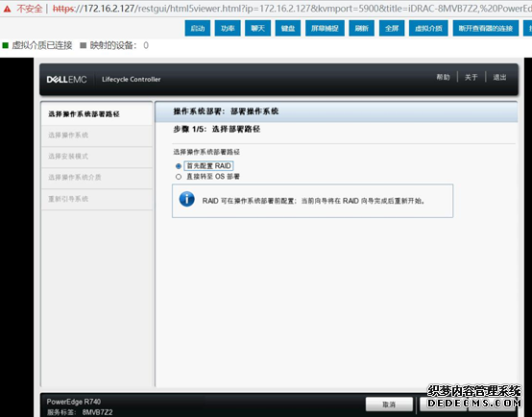This screenshot has height=417, width=532.
Task: Select the 选择操作系统 step in sidebar
Action: (x=97, y=135)
